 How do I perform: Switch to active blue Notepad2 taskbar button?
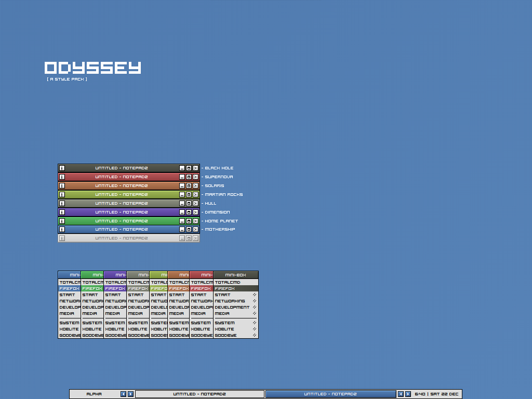330,394
